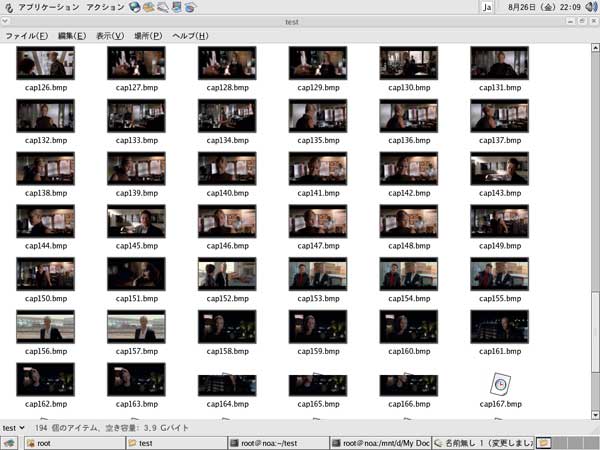The height and width of the screenshot is (450, 600).
Task: Click the cap165.bmp file name
Action: click(x=318, y=404)
